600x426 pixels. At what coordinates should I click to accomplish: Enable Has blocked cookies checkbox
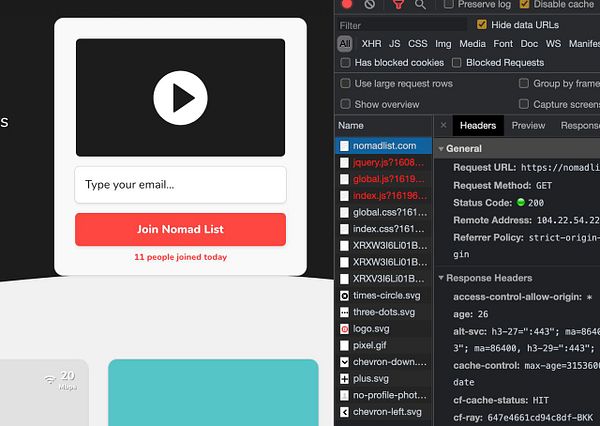click(x=345, y=62)
